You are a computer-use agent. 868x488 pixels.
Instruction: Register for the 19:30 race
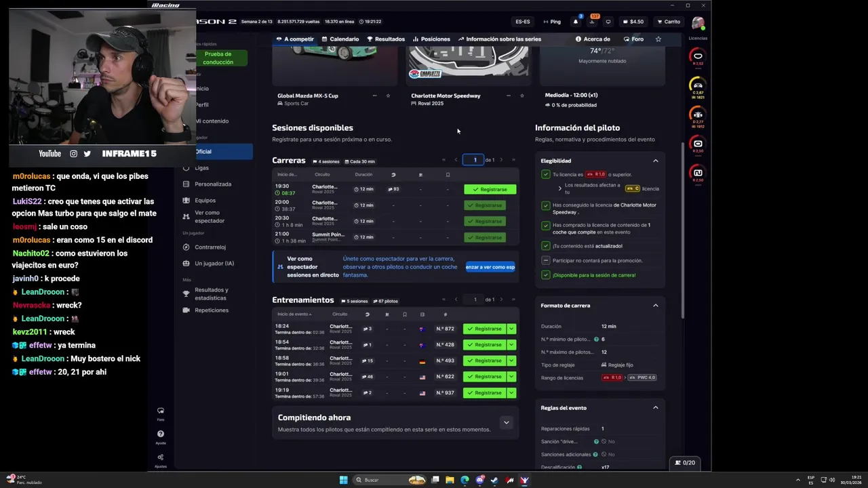click(x=490, y=190)
